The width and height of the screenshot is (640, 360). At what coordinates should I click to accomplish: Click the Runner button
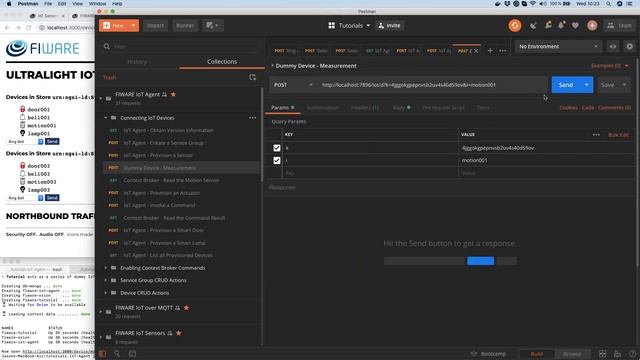(184, 25)
